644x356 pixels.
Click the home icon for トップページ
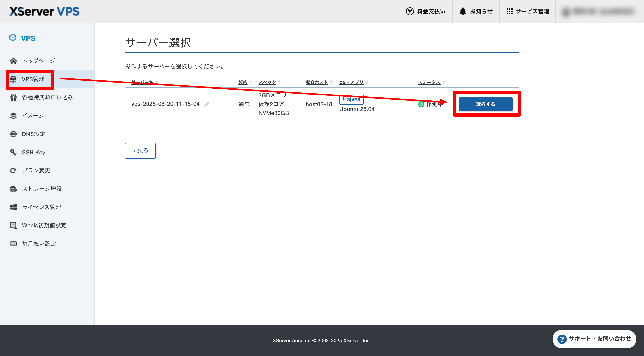point(13,61)
